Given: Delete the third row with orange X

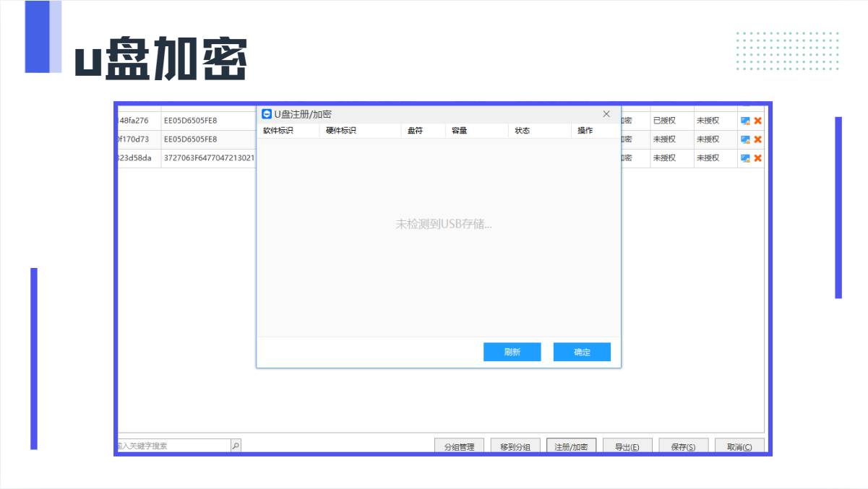Looking at the screenshot, I should tap(758, 158).
